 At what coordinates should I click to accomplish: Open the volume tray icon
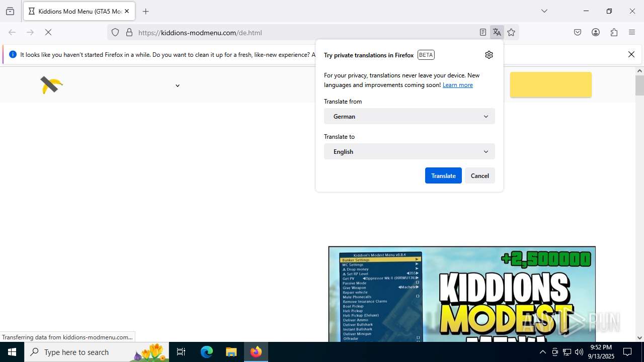[579, 352]
